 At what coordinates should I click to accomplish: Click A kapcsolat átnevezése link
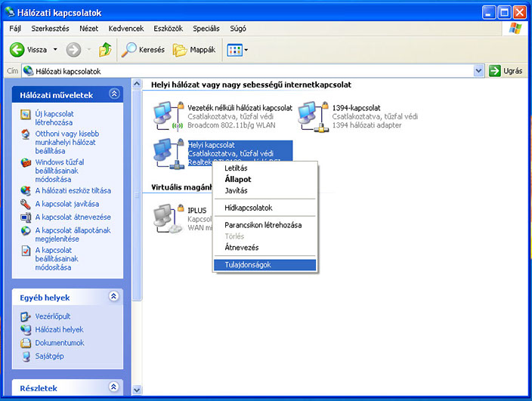(x=73, y=217)
